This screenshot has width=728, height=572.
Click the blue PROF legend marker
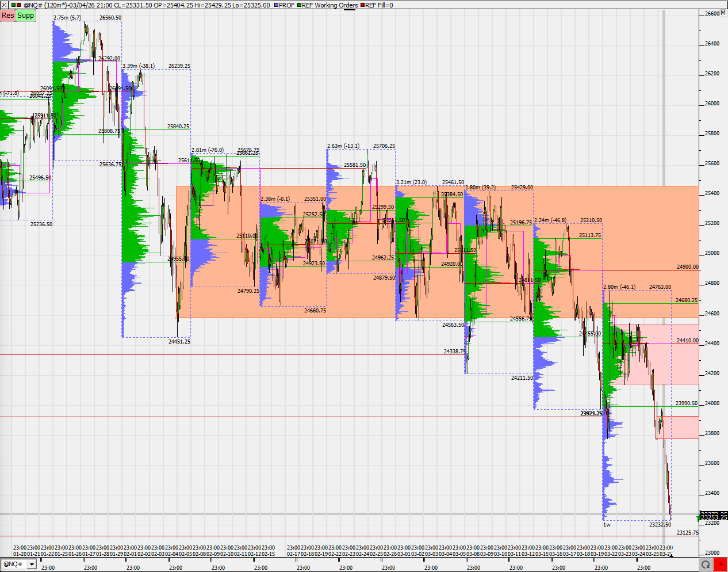(277, 5)
